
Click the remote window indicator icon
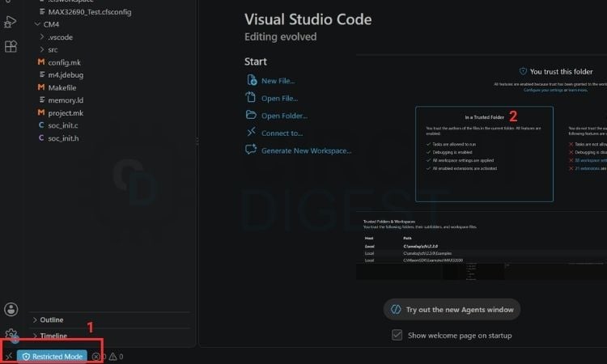tap(9, 356)
